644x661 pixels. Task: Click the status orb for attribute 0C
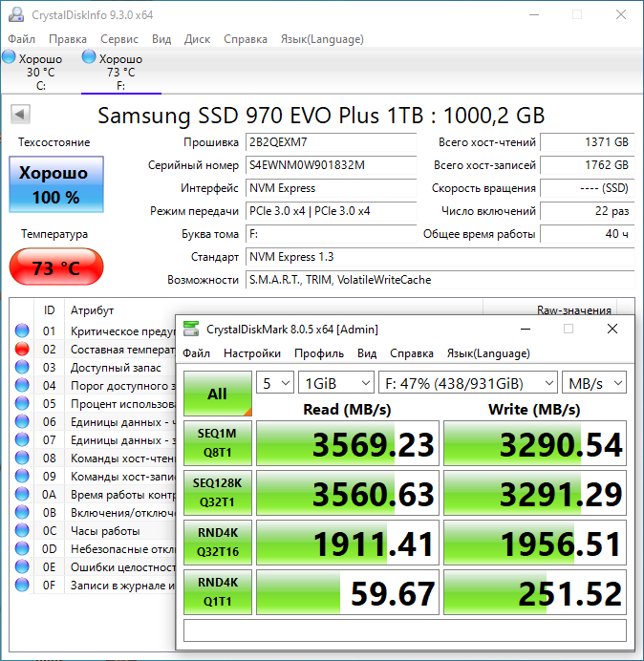pyautogui.click(x=22, y=530)
